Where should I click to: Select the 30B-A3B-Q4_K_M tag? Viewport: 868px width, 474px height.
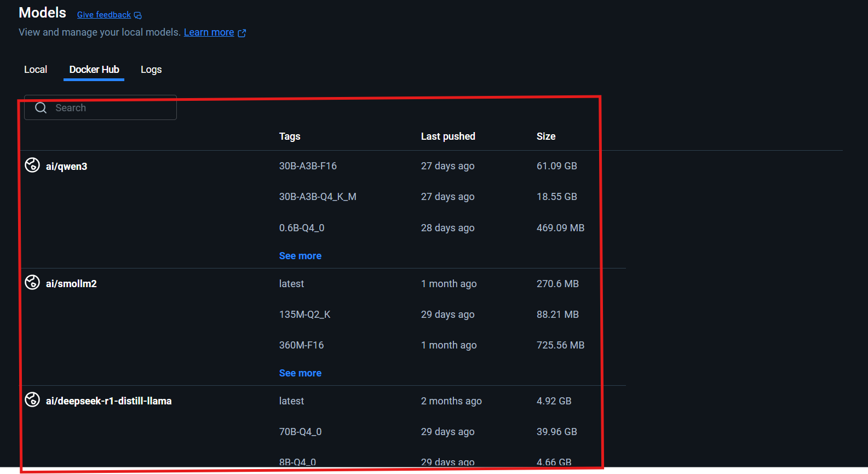[318, 197]
